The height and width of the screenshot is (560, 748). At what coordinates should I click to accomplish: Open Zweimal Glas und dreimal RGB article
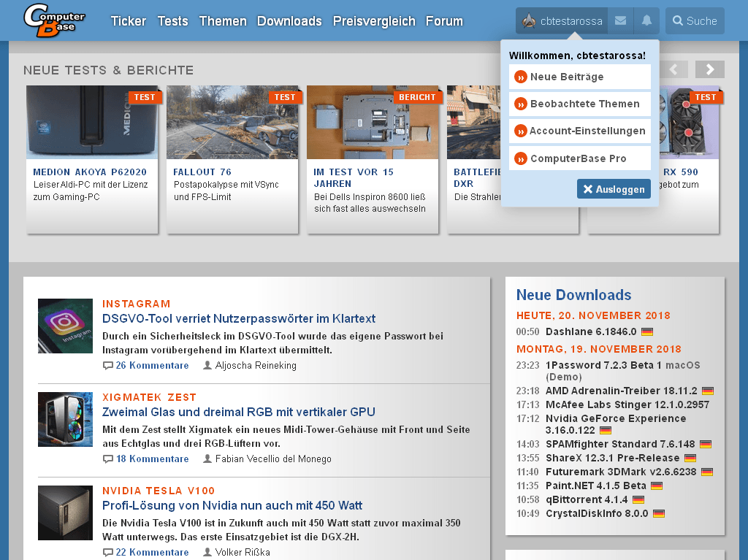pyautogui.click(x=239, y=412)
